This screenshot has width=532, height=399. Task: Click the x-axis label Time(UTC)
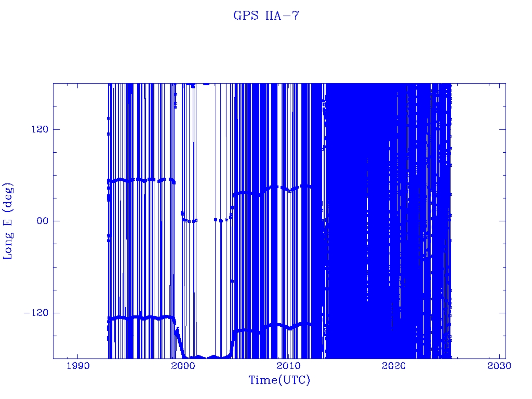tap(280, 380)
